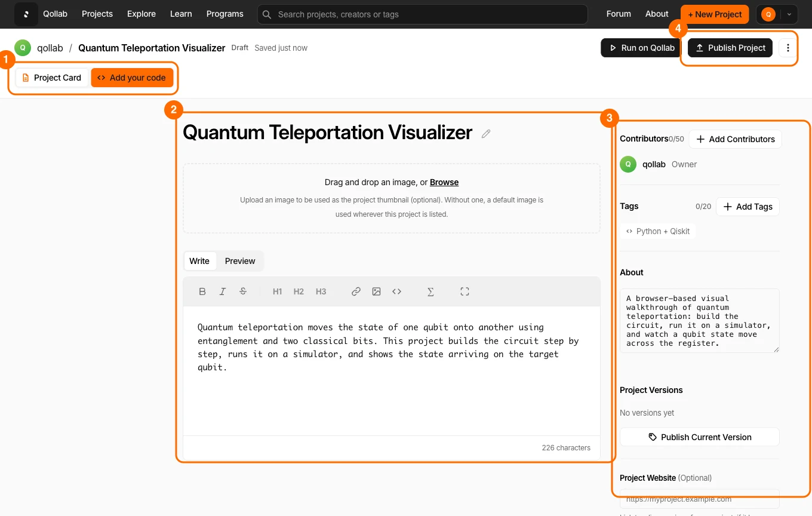The height and width of the screenshot is (516, 812).
Task: Open the Programs menu
Action: [x=225, y=14]
